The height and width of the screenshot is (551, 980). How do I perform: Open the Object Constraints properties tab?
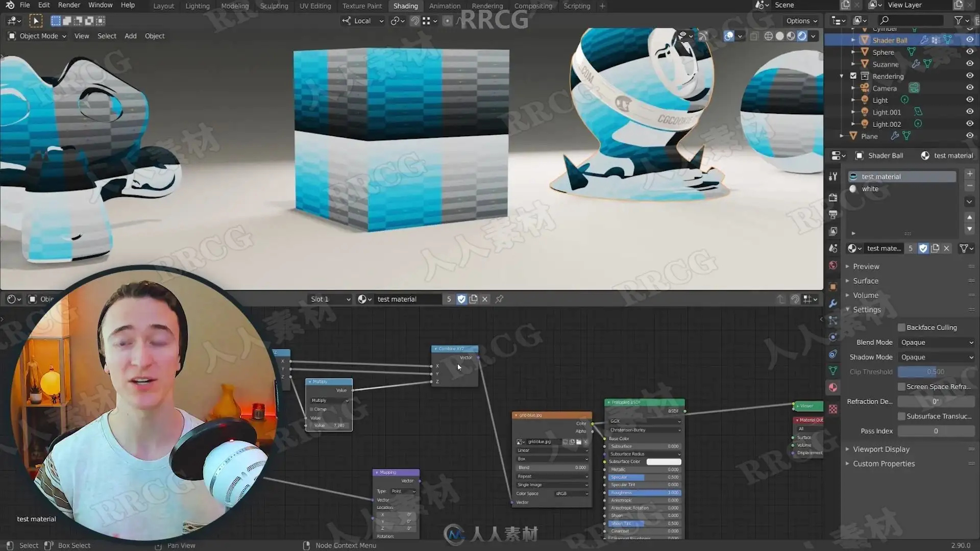pyautogui.click(x=833, y=354)
